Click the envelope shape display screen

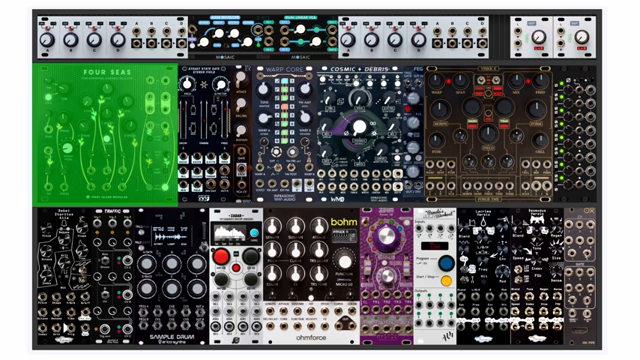point(231,234)
